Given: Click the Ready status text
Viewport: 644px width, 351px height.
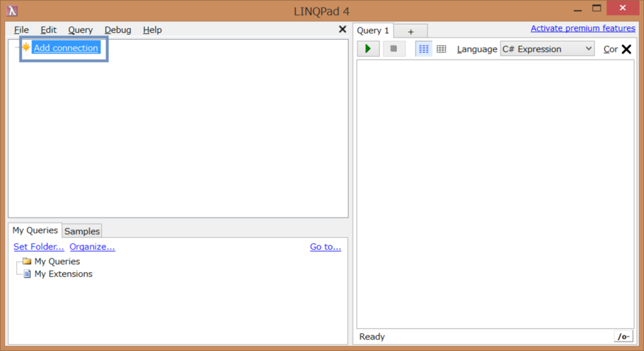Looking at the screenshot, I should click(x=372, y=337).
